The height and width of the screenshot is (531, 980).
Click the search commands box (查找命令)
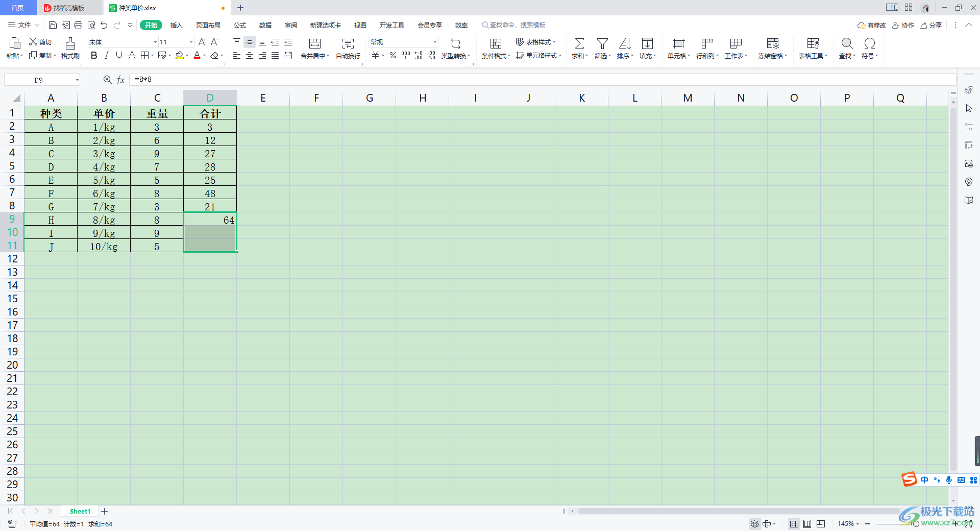pos(514,25)
